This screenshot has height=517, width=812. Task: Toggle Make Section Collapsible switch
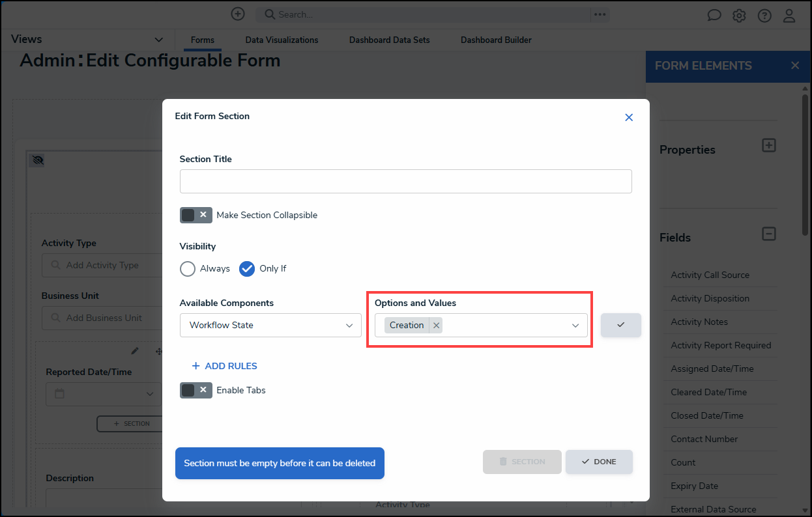(x=196, y=215)
